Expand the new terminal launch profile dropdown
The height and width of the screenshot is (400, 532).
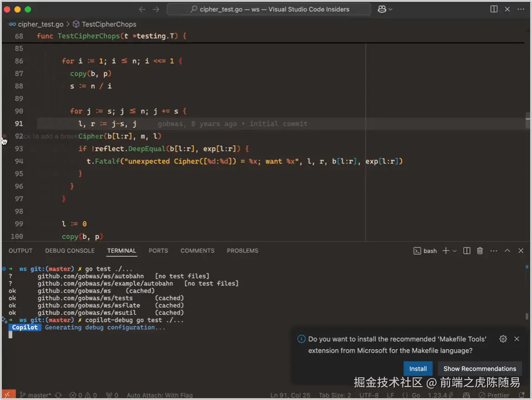(455, 251)
